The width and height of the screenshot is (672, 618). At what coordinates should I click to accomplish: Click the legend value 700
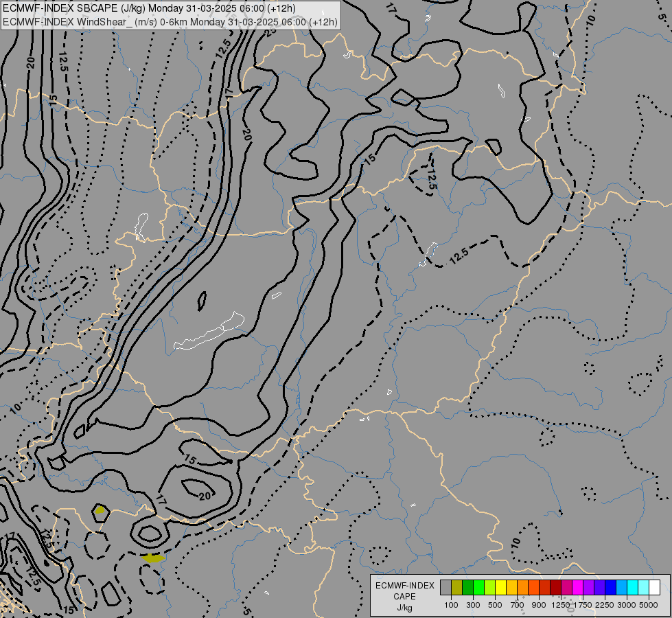pos(518,605)
